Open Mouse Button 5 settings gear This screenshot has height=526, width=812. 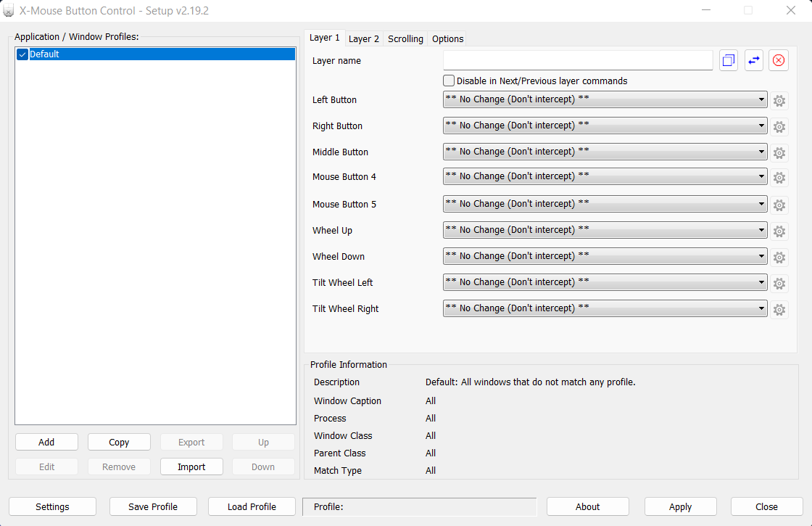pyautogui.click(x=779, y=205)
